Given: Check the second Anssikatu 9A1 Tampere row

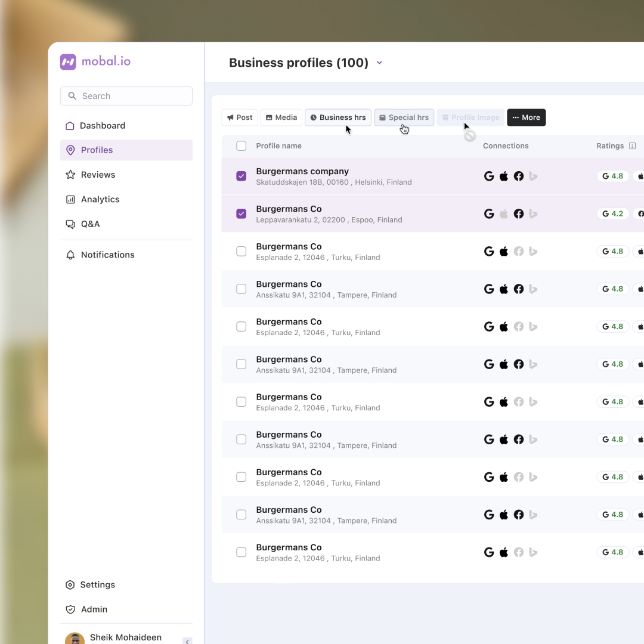Looking at the screenshot, I should [241, 364].
